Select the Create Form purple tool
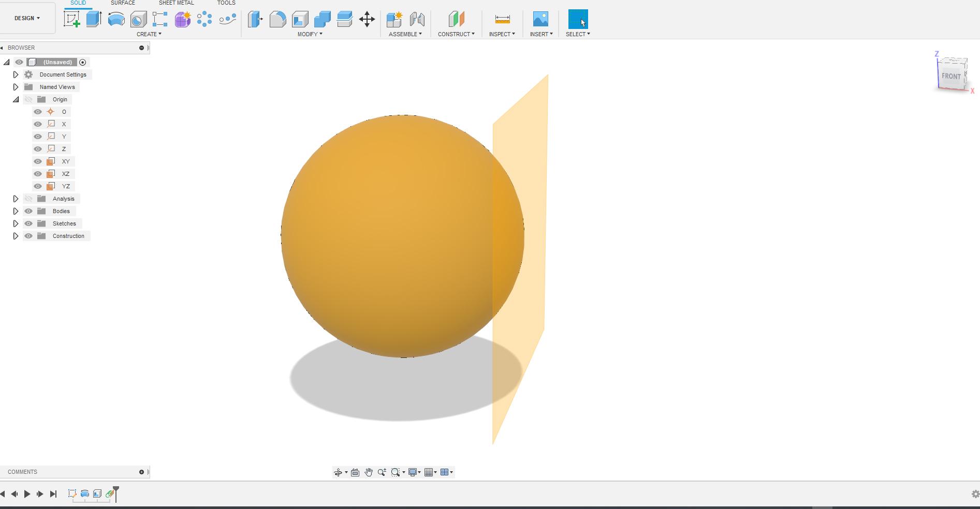 (182, 20)
